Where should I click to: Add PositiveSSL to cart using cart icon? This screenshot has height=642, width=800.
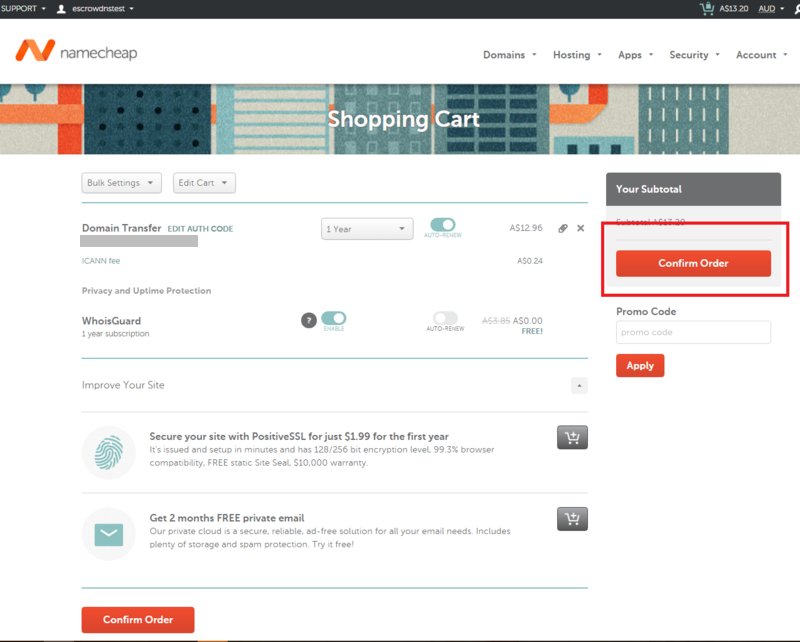point(572,437)
